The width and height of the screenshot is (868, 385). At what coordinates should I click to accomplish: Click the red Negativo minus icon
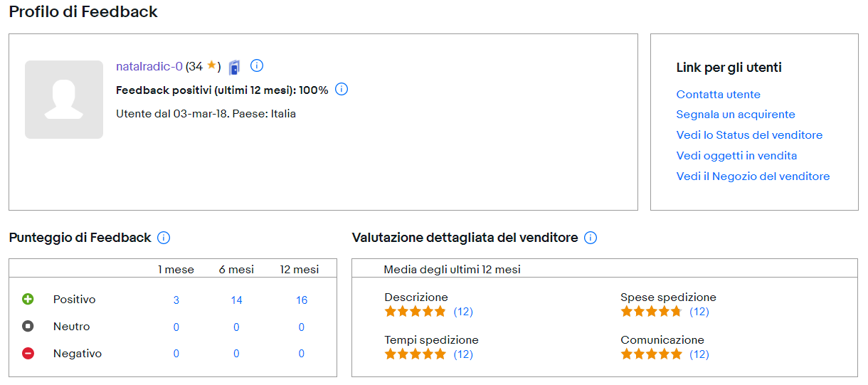[28, 354]
